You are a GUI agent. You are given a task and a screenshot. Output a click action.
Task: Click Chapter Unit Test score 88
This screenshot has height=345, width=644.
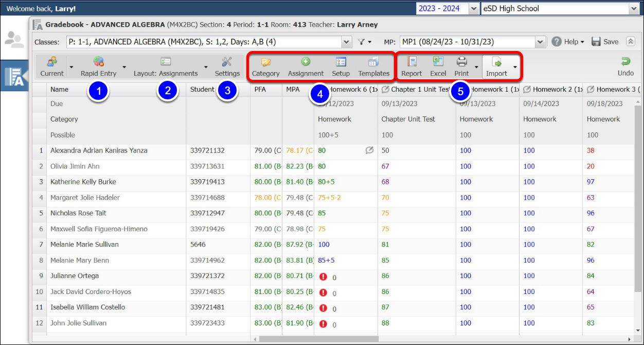point(385,323)
